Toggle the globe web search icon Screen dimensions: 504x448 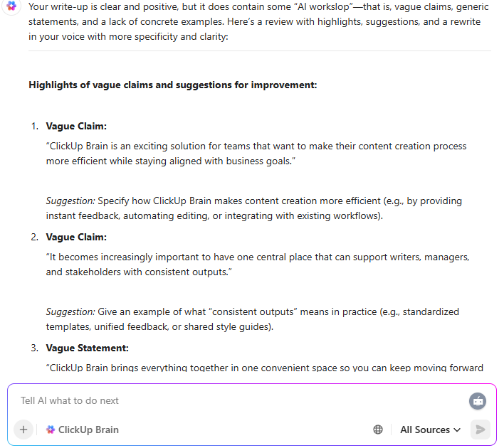pyautogui.click(x=378, y=430)
